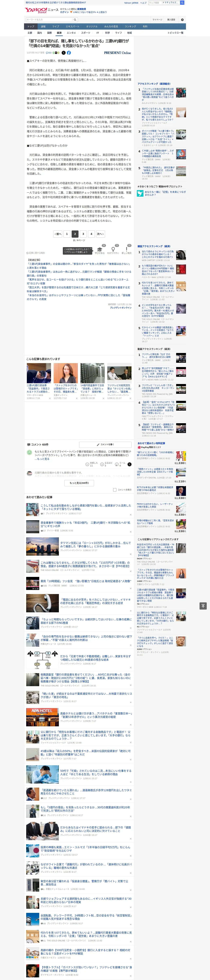This screenshot has width=210, height=980.
Task: Open pagination page 3
Action: [83, 234]
